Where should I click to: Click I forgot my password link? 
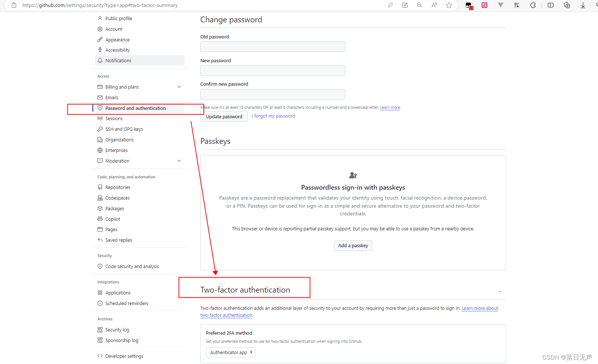coord(273,116)
